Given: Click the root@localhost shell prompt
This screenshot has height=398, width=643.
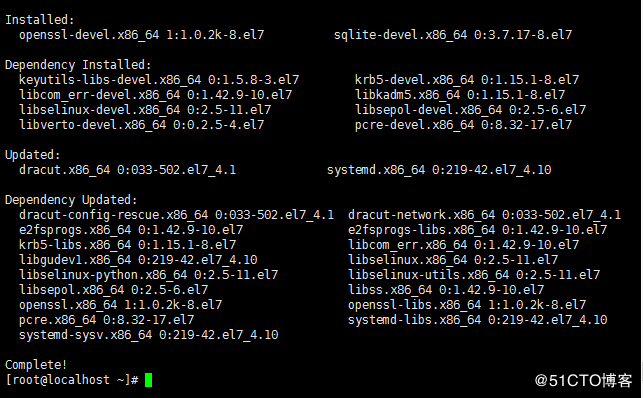Looking at the screenshot, I should point(72,380).
